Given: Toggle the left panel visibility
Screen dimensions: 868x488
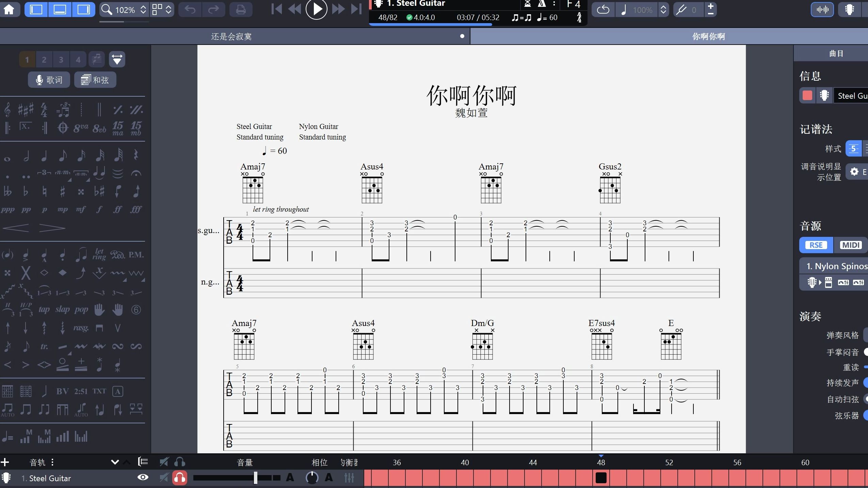Looking at the screenshot, I should tap(36, 9).
